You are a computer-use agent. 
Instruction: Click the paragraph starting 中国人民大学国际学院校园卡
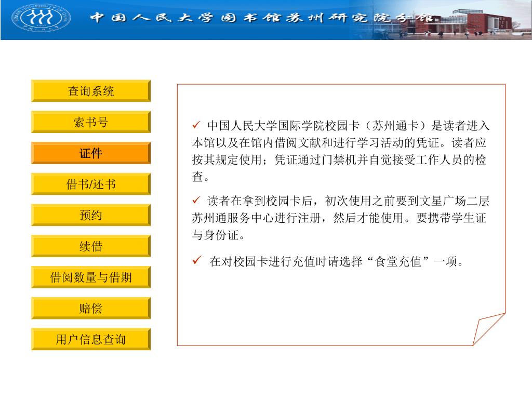(341, 151)
